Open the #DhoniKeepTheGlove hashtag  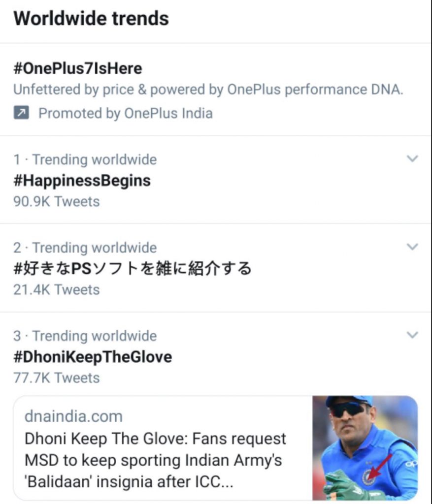tap(93, 357)
